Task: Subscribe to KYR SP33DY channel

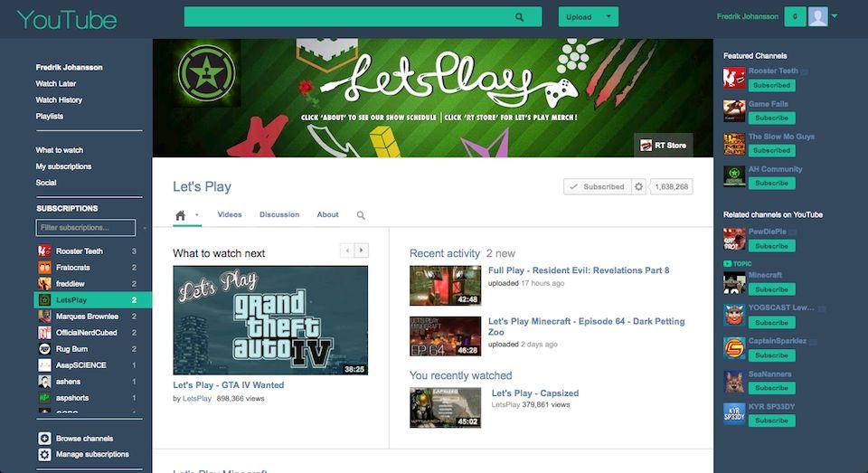Action: point(771,421)
